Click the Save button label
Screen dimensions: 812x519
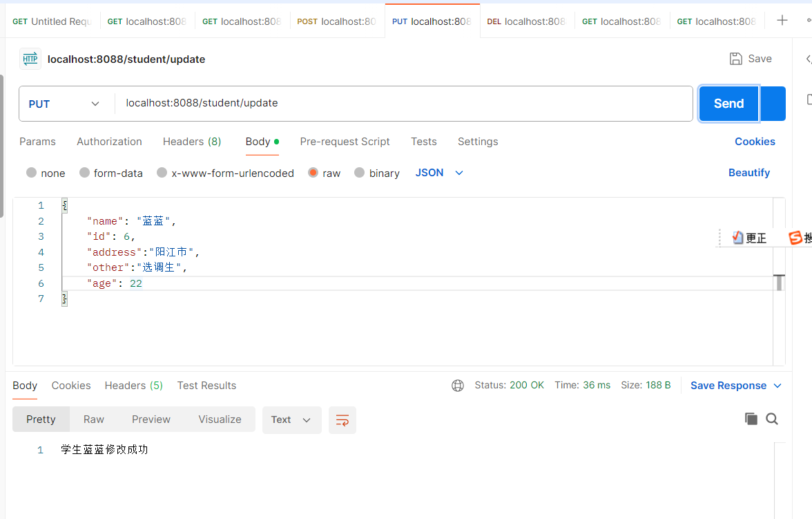(x=760, y=59)
